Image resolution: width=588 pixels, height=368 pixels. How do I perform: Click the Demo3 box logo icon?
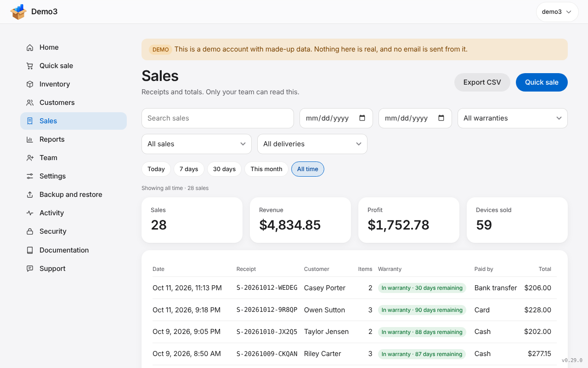tap(18, 12)
